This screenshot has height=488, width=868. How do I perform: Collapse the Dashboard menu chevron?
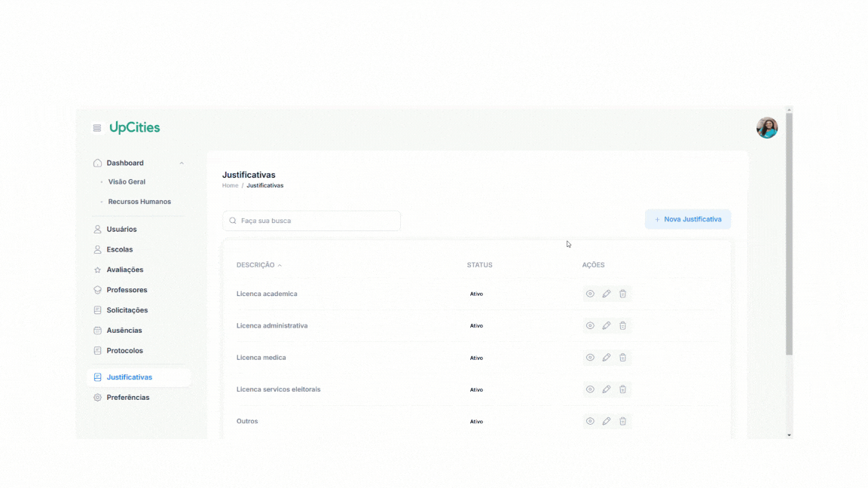(182, 163)
